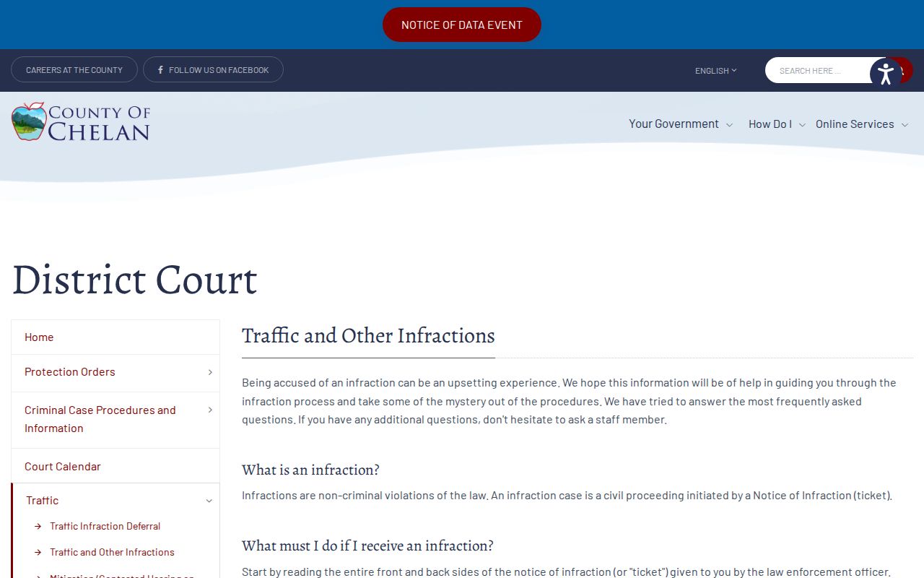Viewport: 924px width, 578px height.
Task: Open the accessibility widget icon
Action: 886,74
